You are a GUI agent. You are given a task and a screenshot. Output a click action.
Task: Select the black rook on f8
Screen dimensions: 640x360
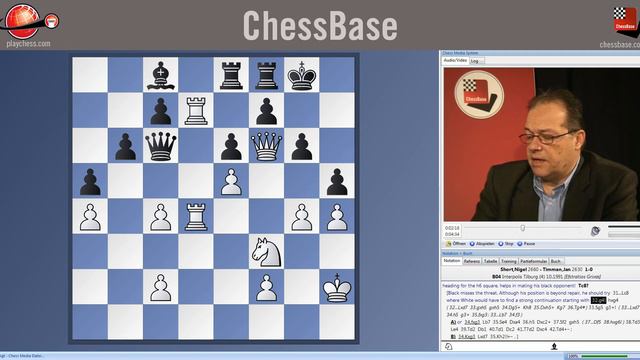(x=267, y=75)
